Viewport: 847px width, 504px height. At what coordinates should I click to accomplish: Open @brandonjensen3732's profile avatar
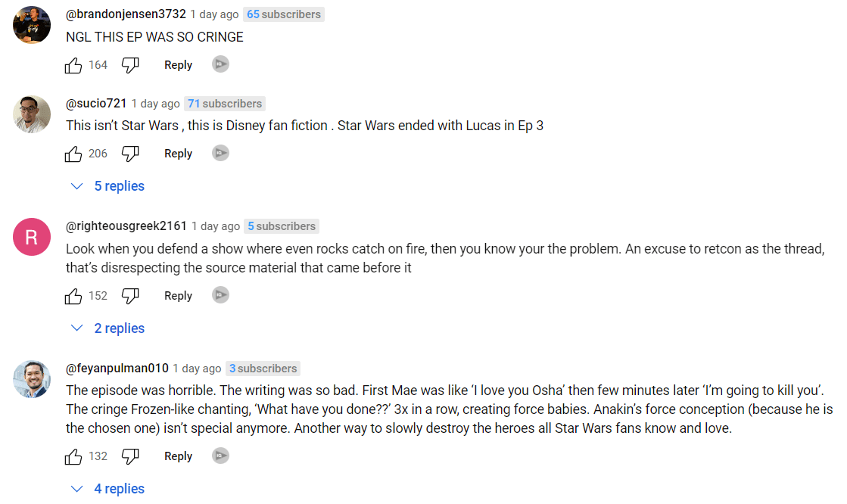pyautogui.click(x=32, y=25)
